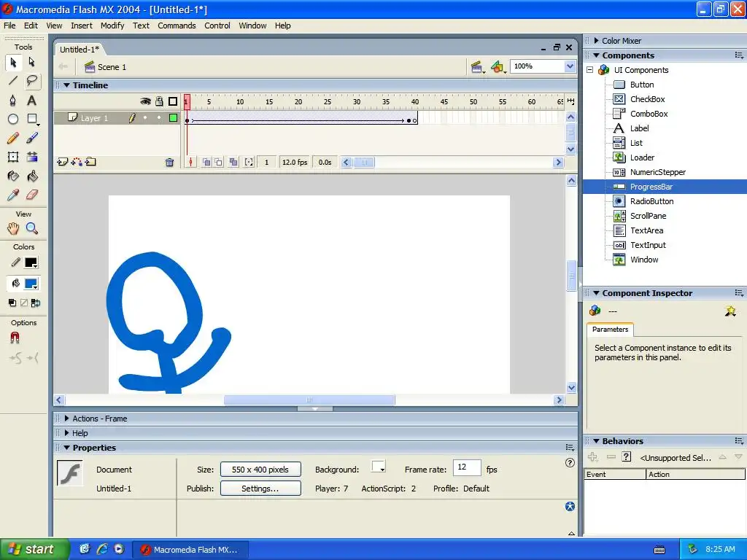Select the Pencil tool
The height and width of the screenshot is (560, 747).
[x=13, y=138]
